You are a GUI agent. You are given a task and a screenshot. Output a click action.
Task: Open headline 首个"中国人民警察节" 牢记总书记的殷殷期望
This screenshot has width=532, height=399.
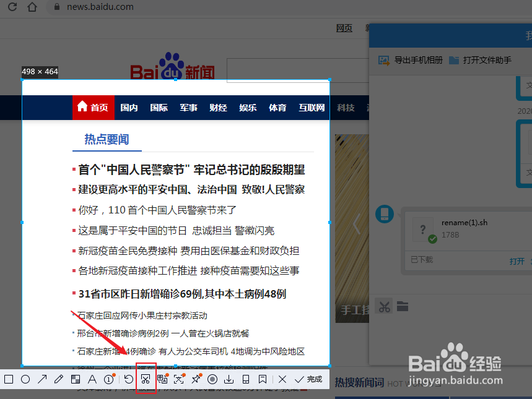(x=191, y=169)
